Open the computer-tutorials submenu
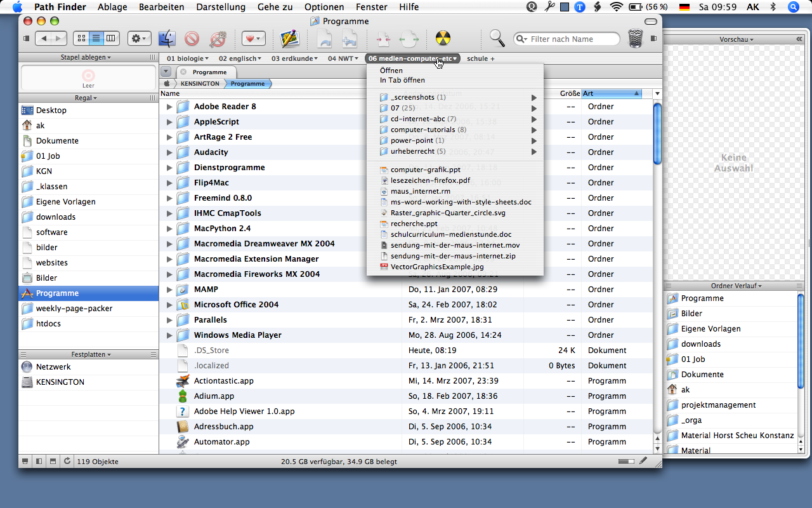812x508 pixels. pyautogui.click(x=422, y=130)
